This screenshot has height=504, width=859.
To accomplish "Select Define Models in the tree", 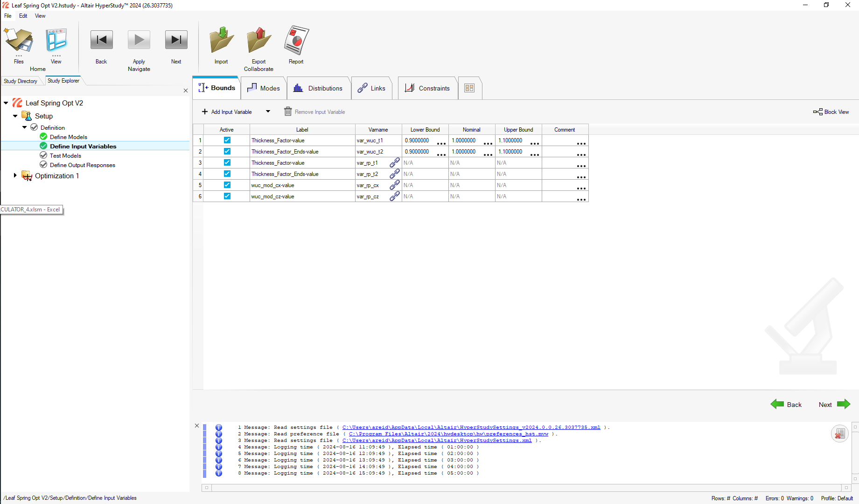I will (69, 137).
